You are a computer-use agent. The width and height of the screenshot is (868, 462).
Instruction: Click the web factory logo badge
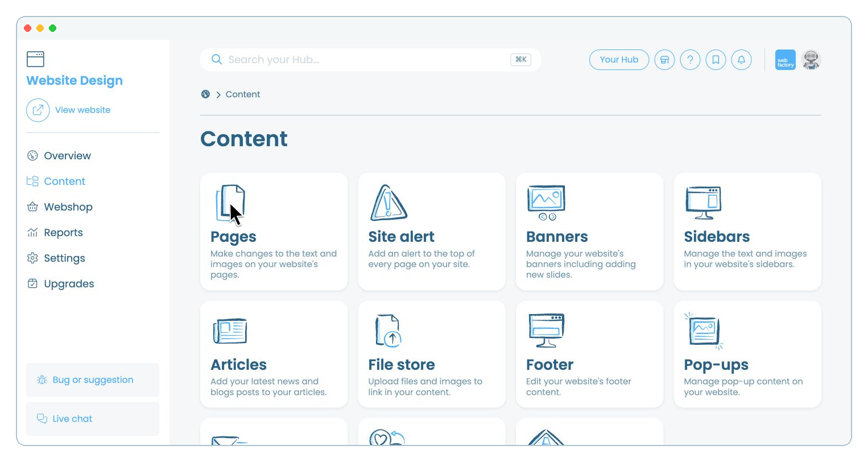[x=786, y=60]
